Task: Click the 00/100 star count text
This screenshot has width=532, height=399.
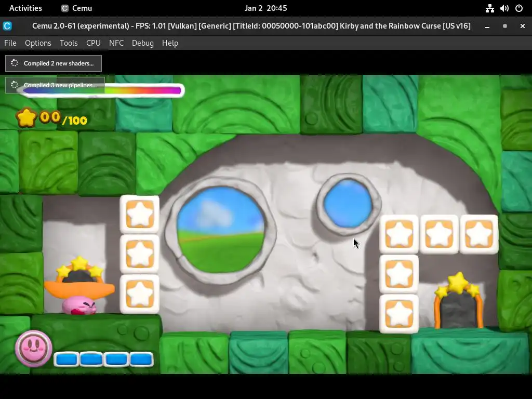Action: click(x=63, y=118)
